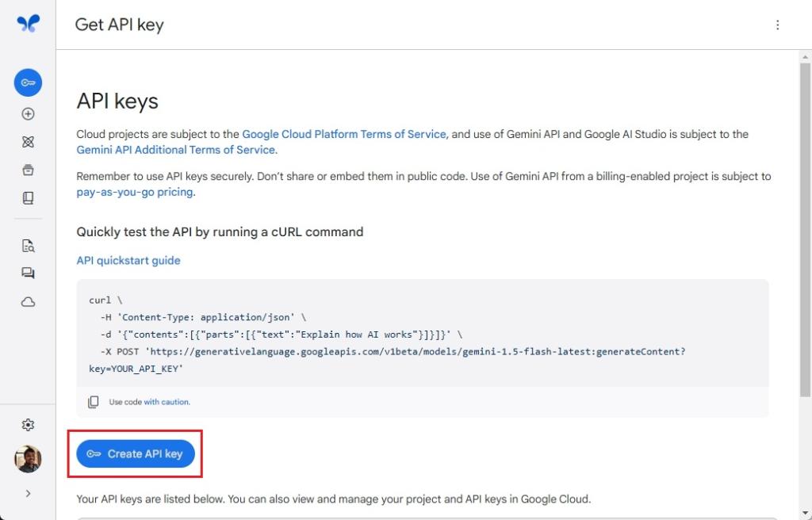Open the Get API key sidebar icon
The height and width of the screenshot is (520, 812).
28,82
